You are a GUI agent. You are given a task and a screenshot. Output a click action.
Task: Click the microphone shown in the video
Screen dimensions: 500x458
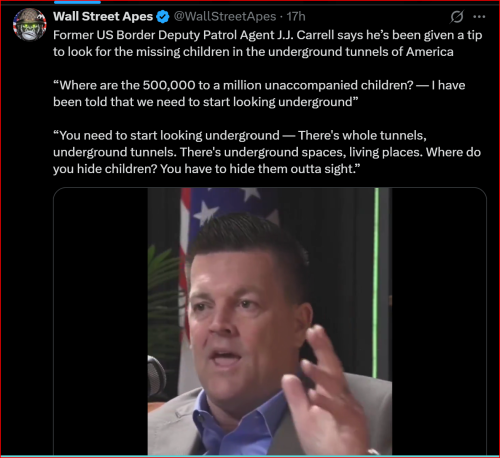157,377
